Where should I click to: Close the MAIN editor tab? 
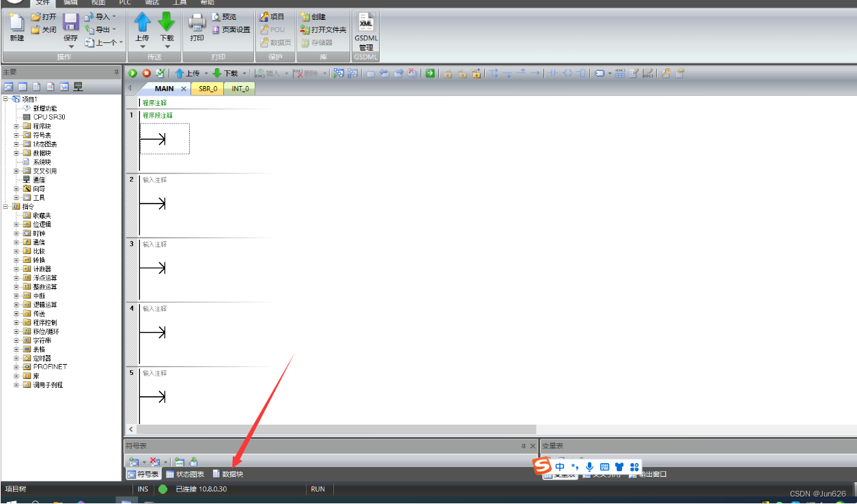point(184,89)
